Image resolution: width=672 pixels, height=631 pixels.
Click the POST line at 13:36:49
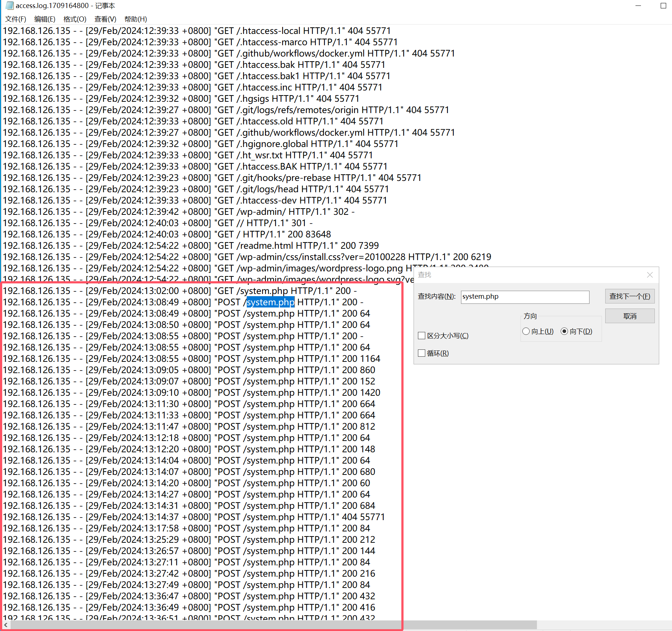(189, 608)
